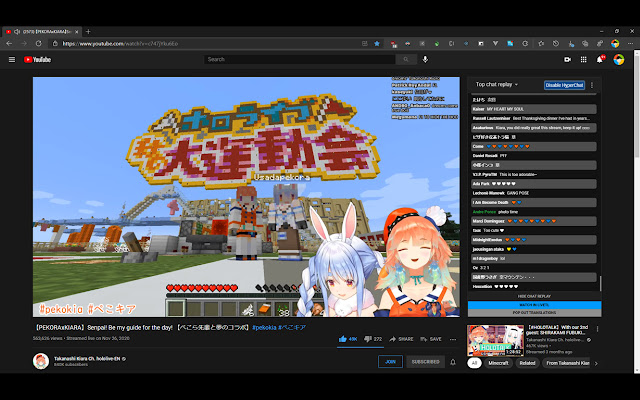Expand more filter chips with the right chevron
Viewport: 640px width, 400px height.
point(596,363)
